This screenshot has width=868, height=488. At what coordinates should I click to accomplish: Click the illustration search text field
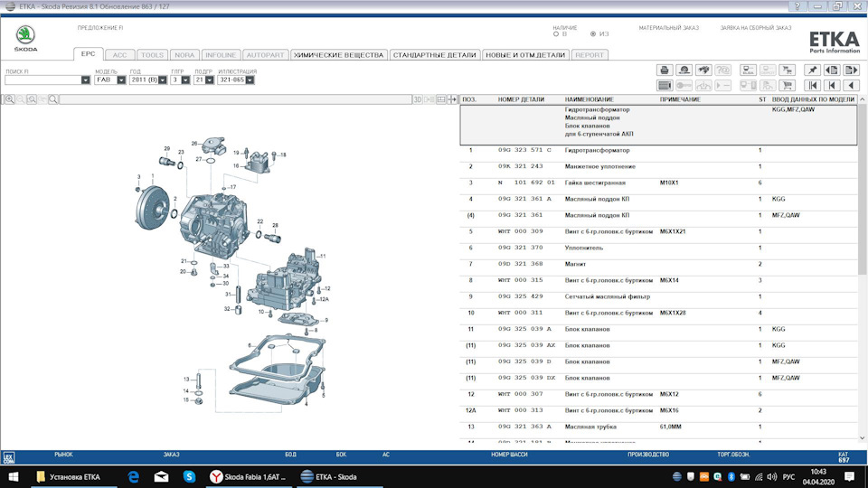coord(235,99)
